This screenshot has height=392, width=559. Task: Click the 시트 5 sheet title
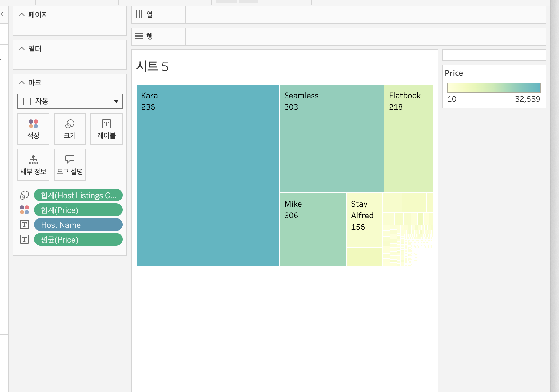(152, 66)
